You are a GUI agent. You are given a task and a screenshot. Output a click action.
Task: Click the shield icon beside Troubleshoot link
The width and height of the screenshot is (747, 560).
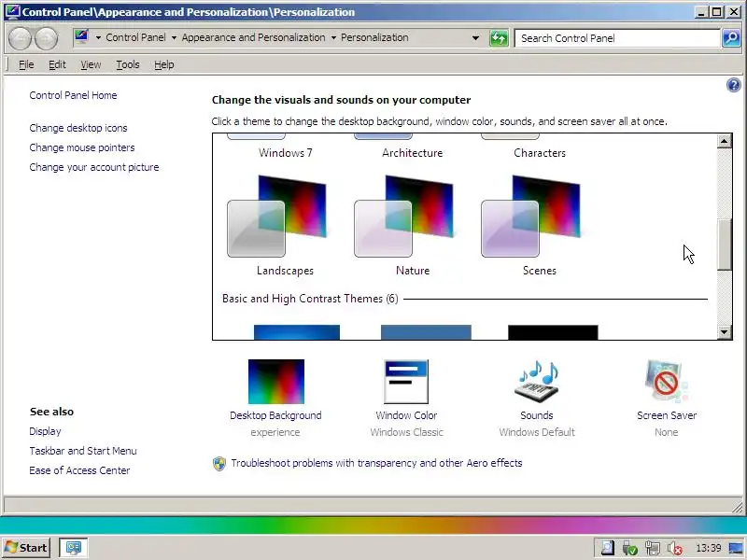[219, 463]
